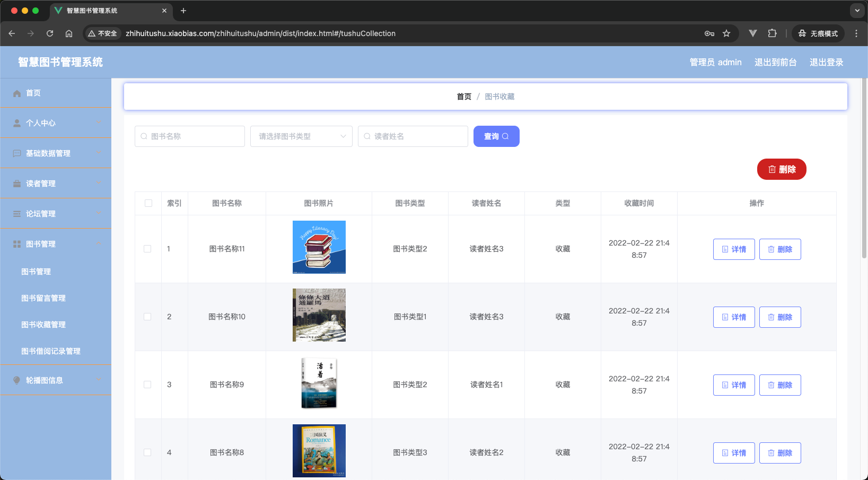Collapse the 图书管理 section chevron
Image resolution: width=868 pixels, height=480 pixels.
pos(98,243)
